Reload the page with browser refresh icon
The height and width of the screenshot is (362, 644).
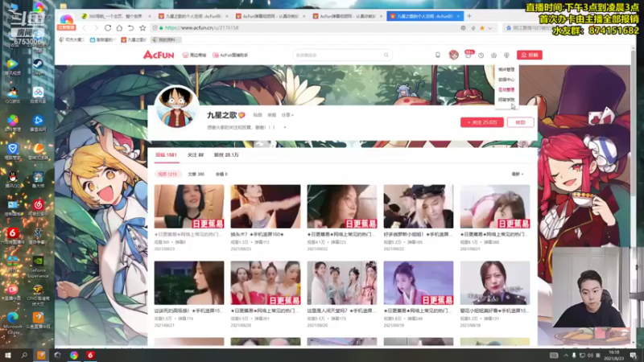coord(108,28)
